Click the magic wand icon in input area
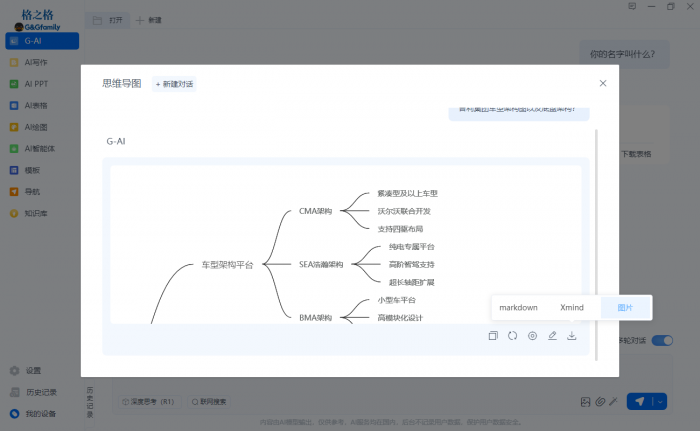The height and width of the screenshot is (431, 700). tap(614, 402)
